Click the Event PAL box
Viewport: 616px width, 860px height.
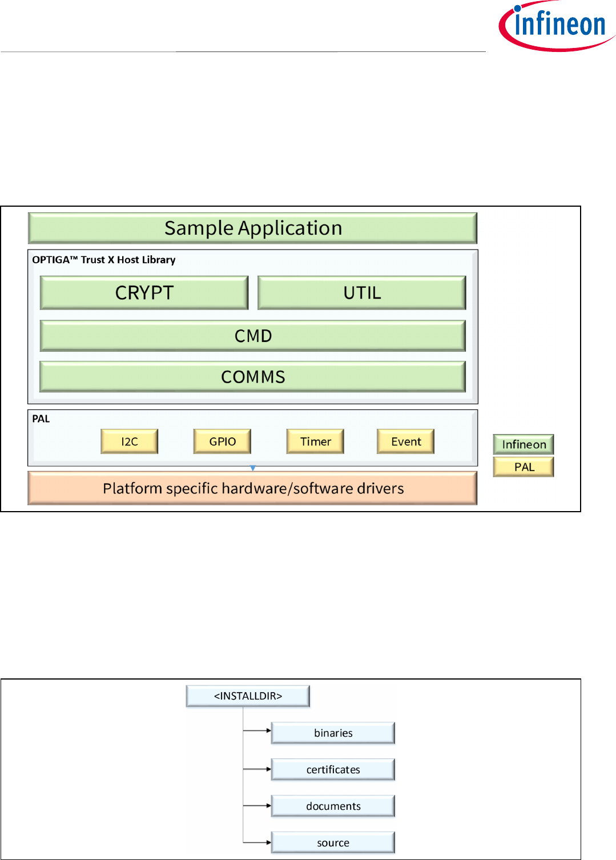pyautogui.click(x=406, y=441)
